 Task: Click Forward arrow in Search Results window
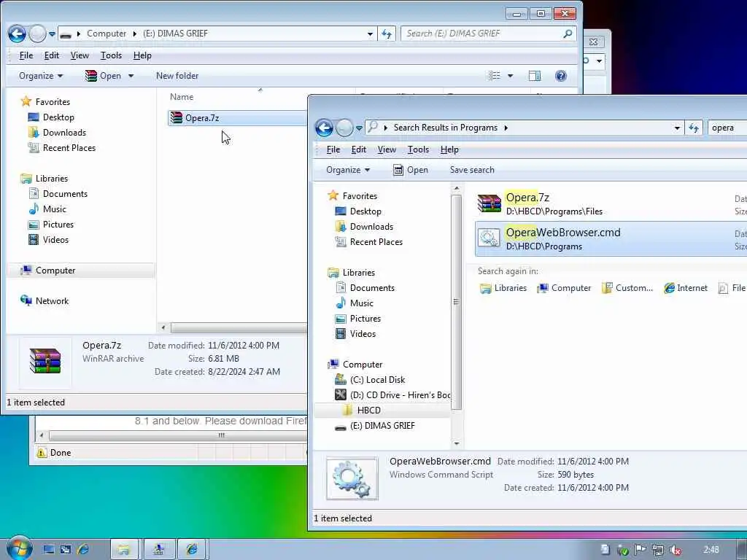coord(344,128)
